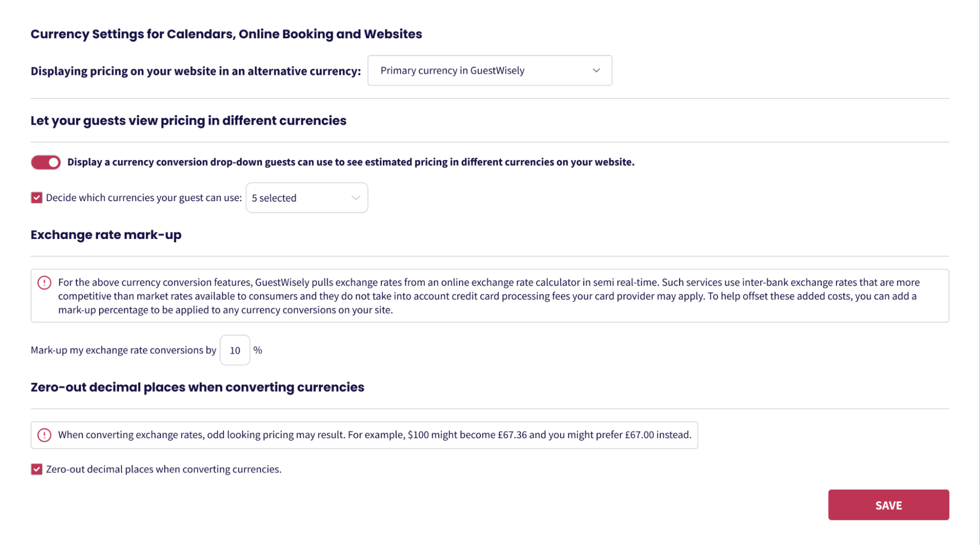Click the exchange rate mark-up info icon
The width and height of the screenshot is (980, 545).
[44, 283]
